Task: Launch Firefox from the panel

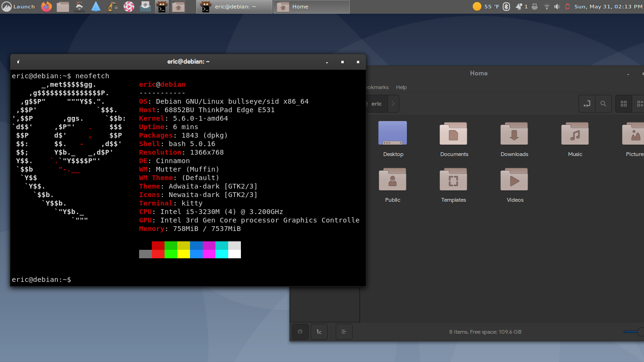Action: (46, 7)
